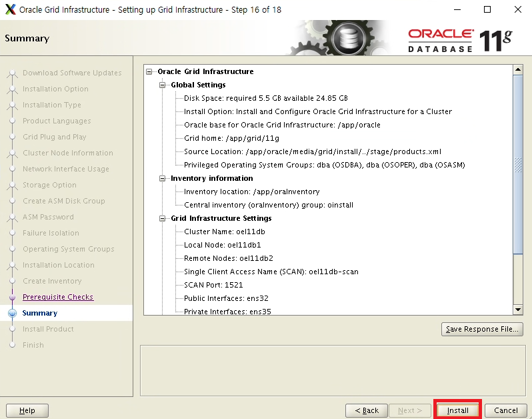Click the Installation Option step
Screen dimensions: 532x419
pyautogui.click(x=55, y=89)
